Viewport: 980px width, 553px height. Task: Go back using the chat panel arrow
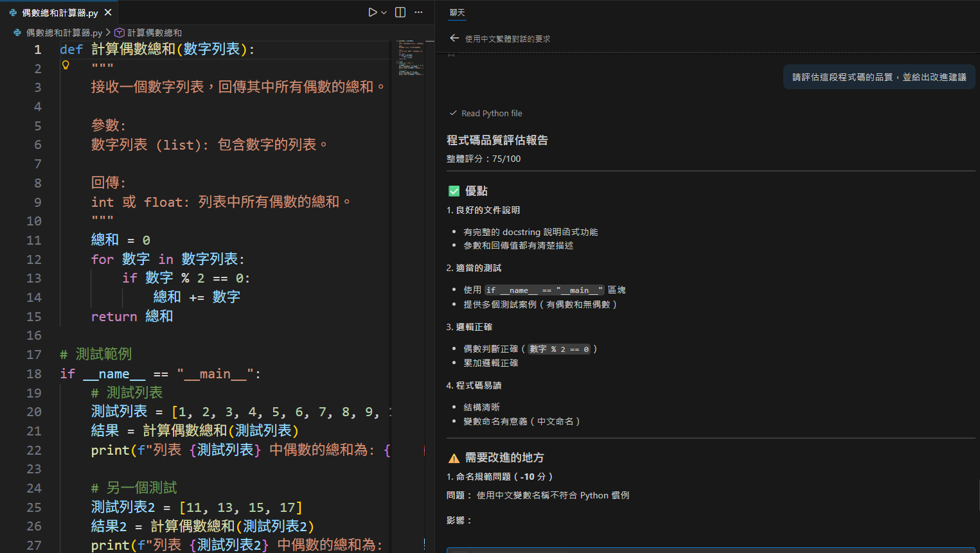(x=454, y=39)
